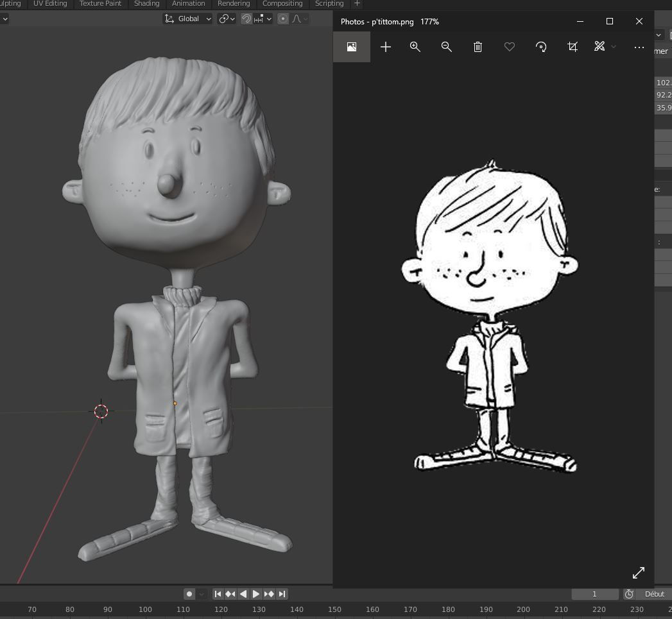
Task: Open the Global transform orientation dropdown
Action: [188, 19]
